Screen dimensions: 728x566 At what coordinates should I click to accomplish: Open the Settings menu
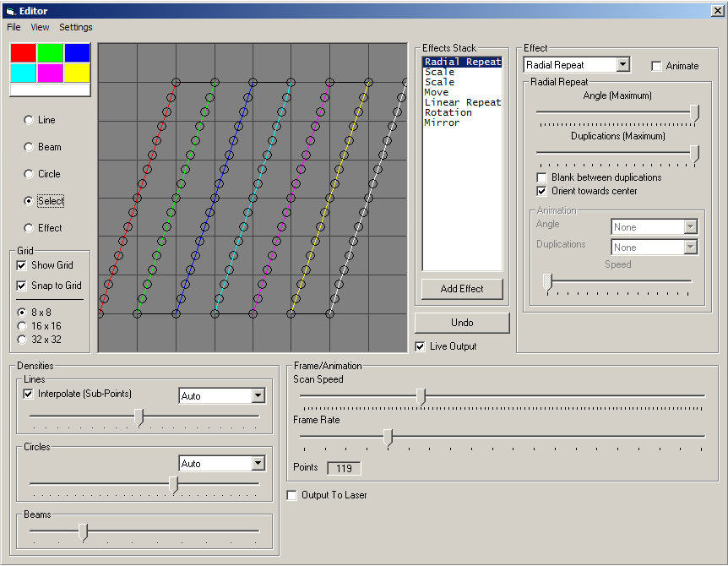pos(76,27)
